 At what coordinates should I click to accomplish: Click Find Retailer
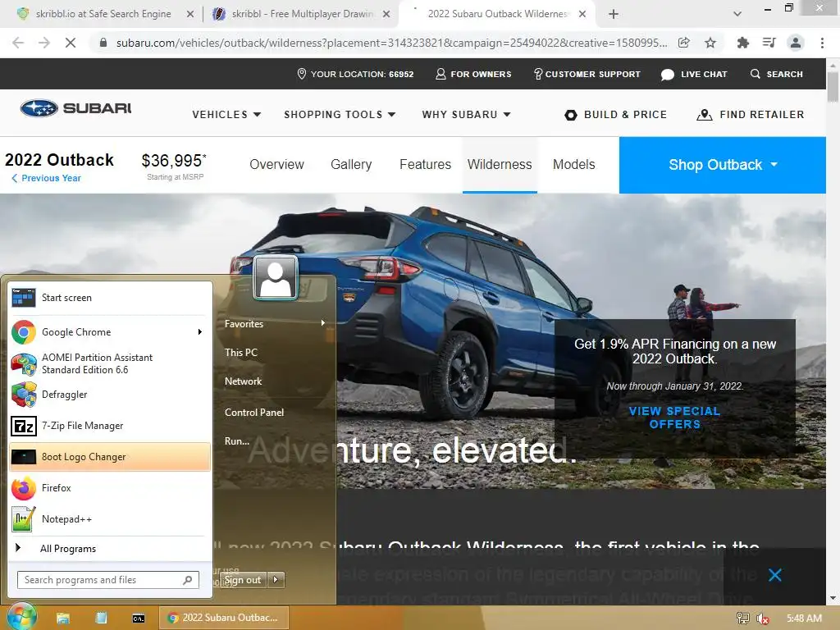pyautogui.click(x=751, y=115)
